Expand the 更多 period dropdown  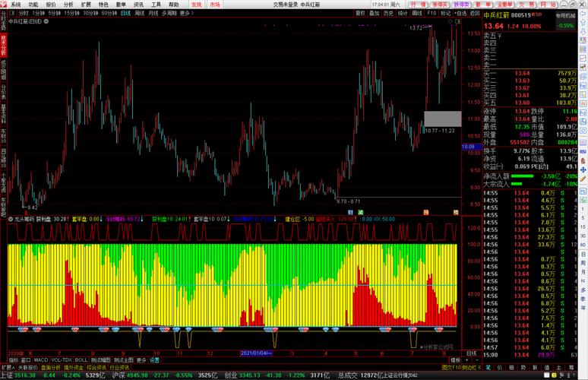[x=186, y=13]
